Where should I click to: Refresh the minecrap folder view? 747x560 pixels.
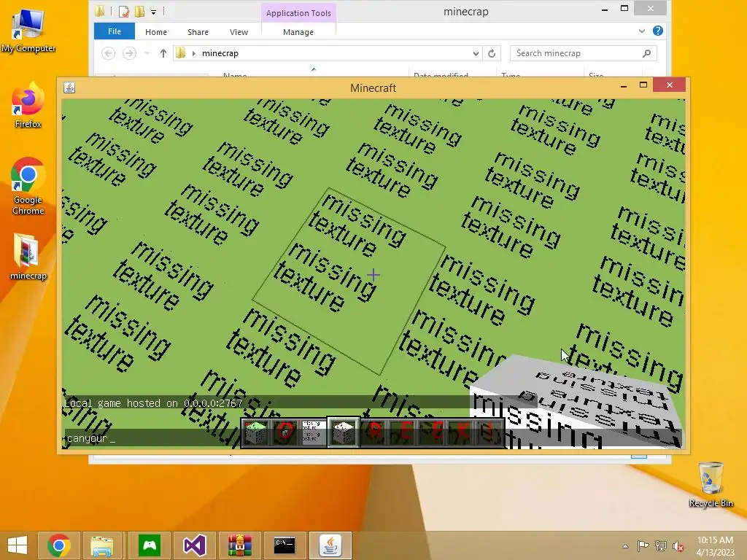click(492, 53)
